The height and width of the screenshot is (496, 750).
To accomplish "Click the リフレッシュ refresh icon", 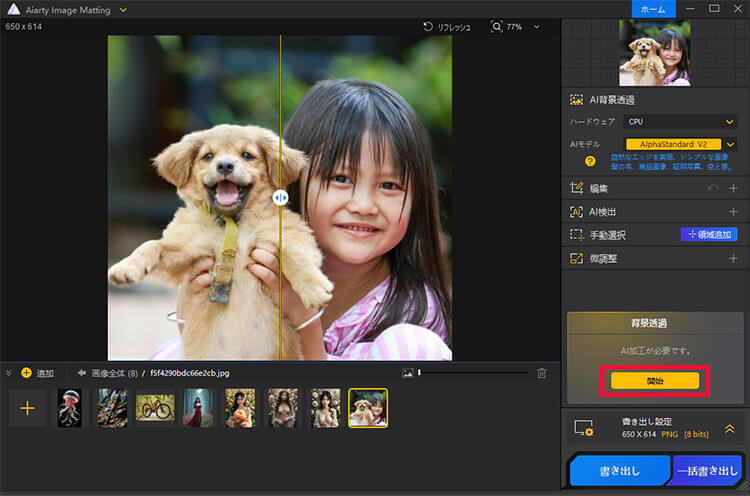I will pos(429,27).
